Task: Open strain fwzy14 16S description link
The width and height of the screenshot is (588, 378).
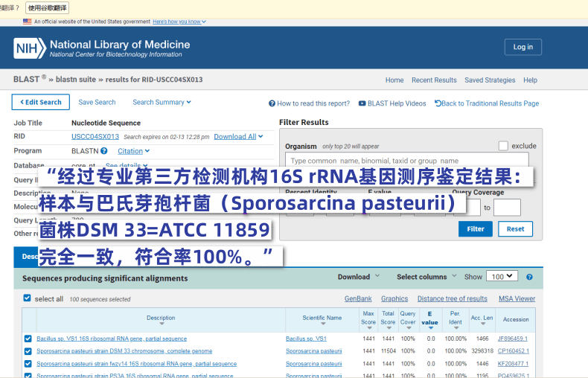Action: (x=136, y=364)
